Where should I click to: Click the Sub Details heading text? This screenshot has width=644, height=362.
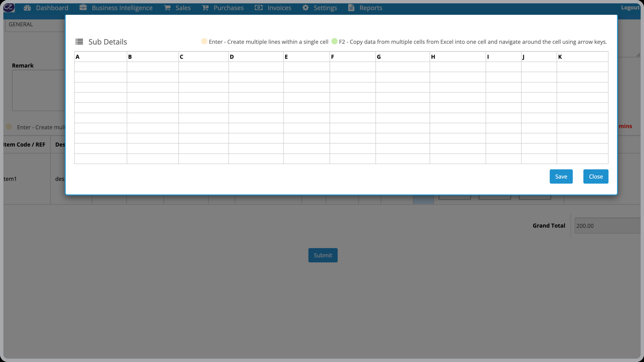(x=108, y=42)
